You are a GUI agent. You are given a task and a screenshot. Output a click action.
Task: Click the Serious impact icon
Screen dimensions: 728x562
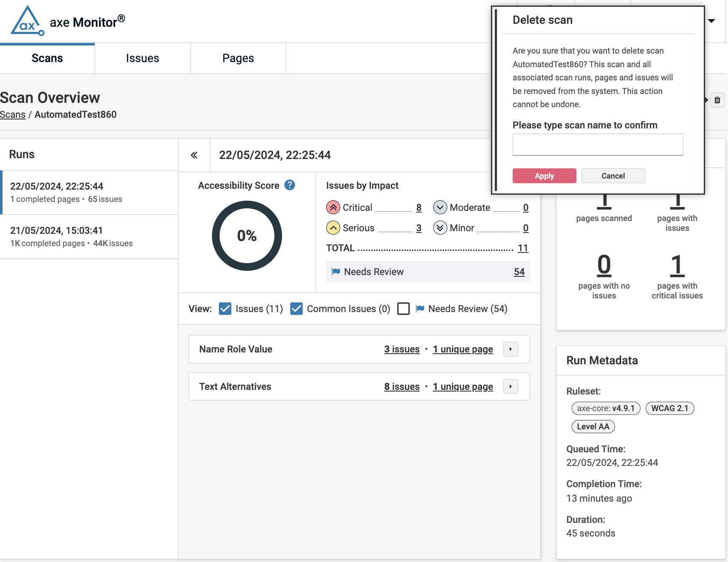pyautogui.click(x=333, y=228)
